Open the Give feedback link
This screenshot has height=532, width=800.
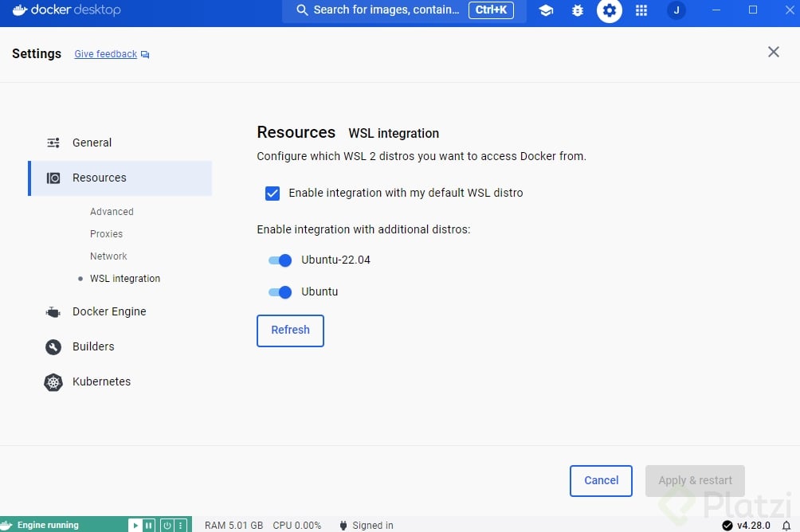[x=106, y=54]
